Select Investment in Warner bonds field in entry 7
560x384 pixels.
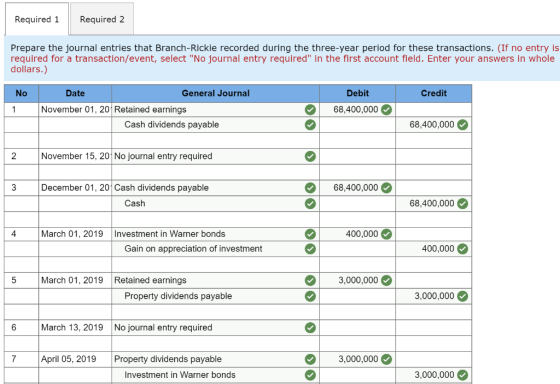coord(215,375)
